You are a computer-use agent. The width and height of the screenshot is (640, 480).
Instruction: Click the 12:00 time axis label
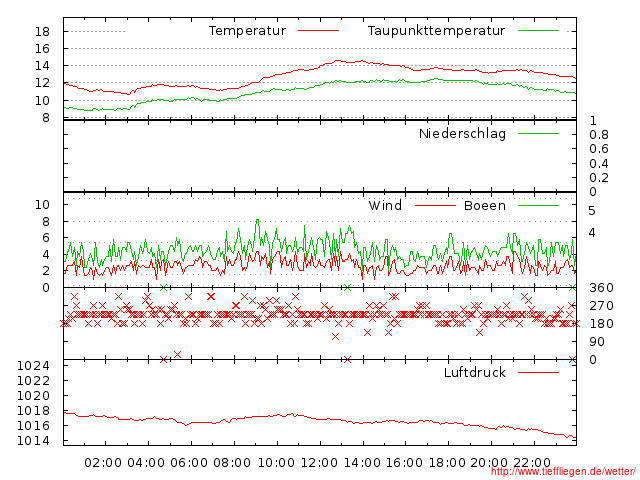click(x=319, y=463)
